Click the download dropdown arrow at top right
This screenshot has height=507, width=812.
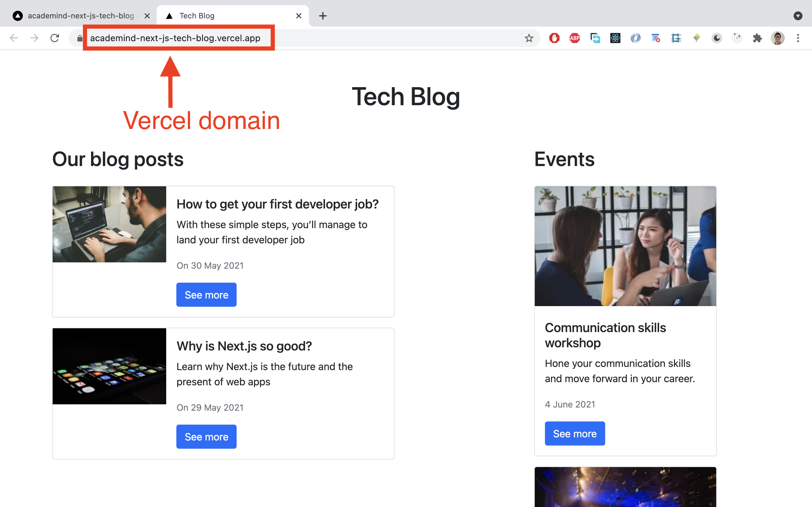coord(798,16)
